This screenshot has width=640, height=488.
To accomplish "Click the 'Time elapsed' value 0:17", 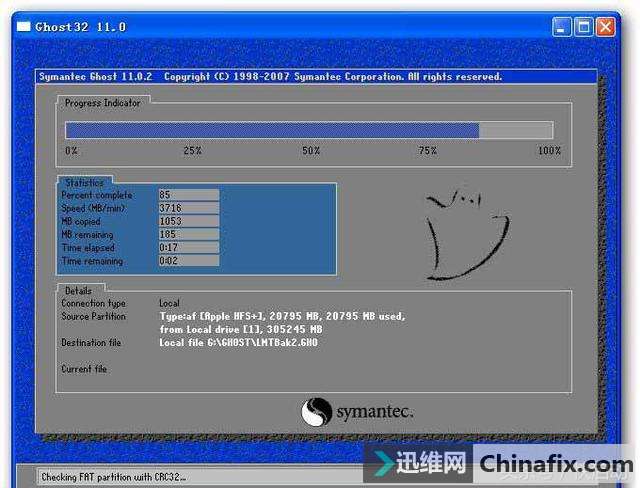I will tap(189, 247).
